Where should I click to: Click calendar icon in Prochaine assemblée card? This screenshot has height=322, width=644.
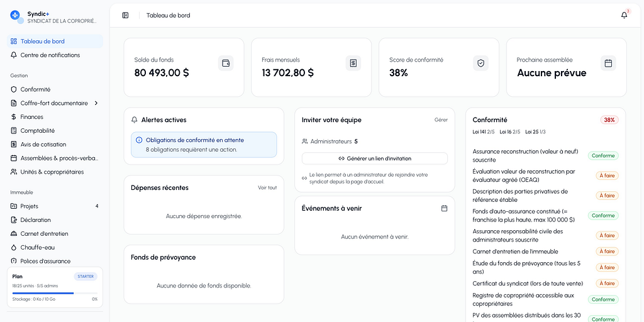(x=608, y=64)
